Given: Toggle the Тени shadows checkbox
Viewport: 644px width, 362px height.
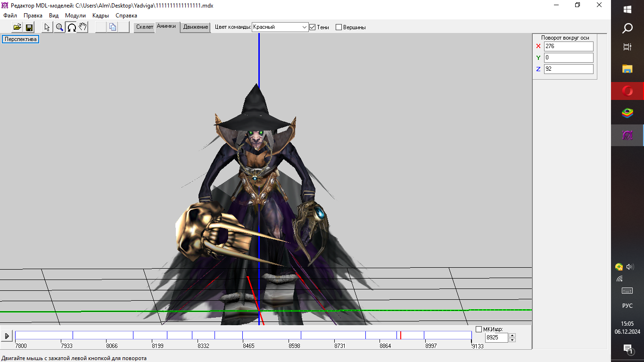Looking at the screenshot, I should click(x=312, y=27).
